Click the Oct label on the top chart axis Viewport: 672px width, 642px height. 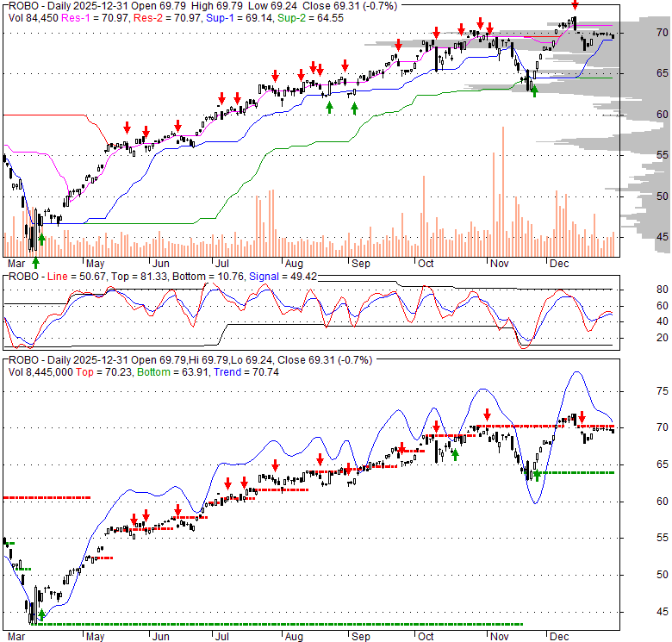(426, 264)
